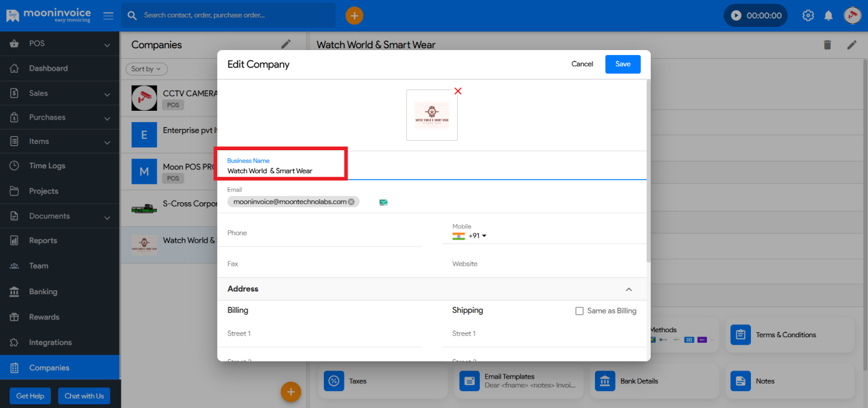Screen dimensions: 868x408
Task: Open the India +91 country code dropdown
Action: click(470, 236)
